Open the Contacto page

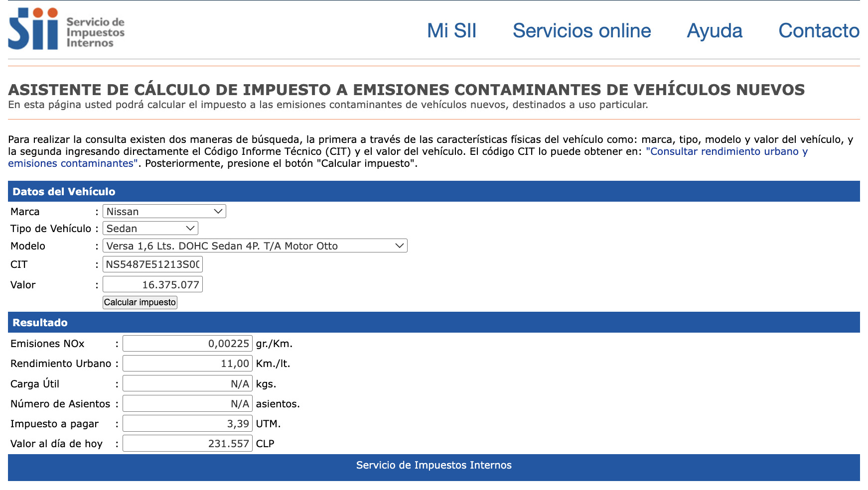click(819, 31)
